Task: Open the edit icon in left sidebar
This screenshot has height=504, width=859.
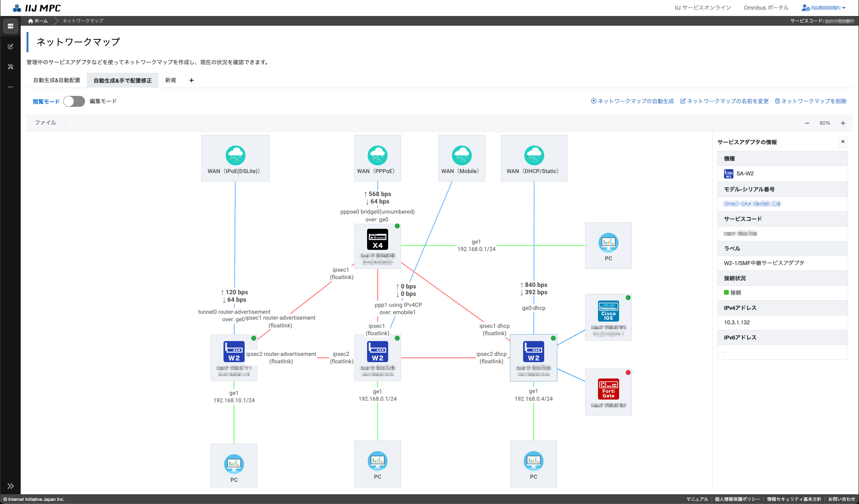Action: tap(11, 46)
